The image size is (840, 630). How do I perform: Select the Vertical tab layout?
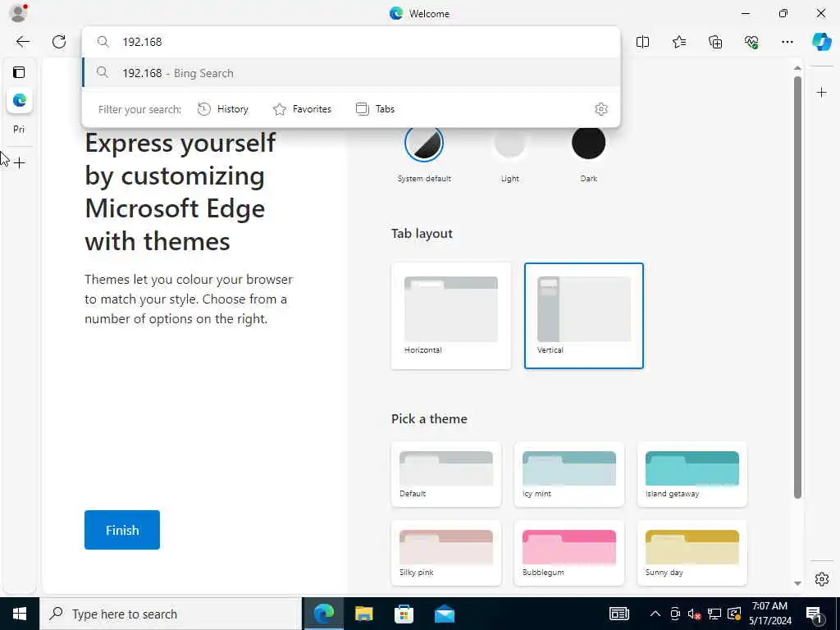coord(584,316)
